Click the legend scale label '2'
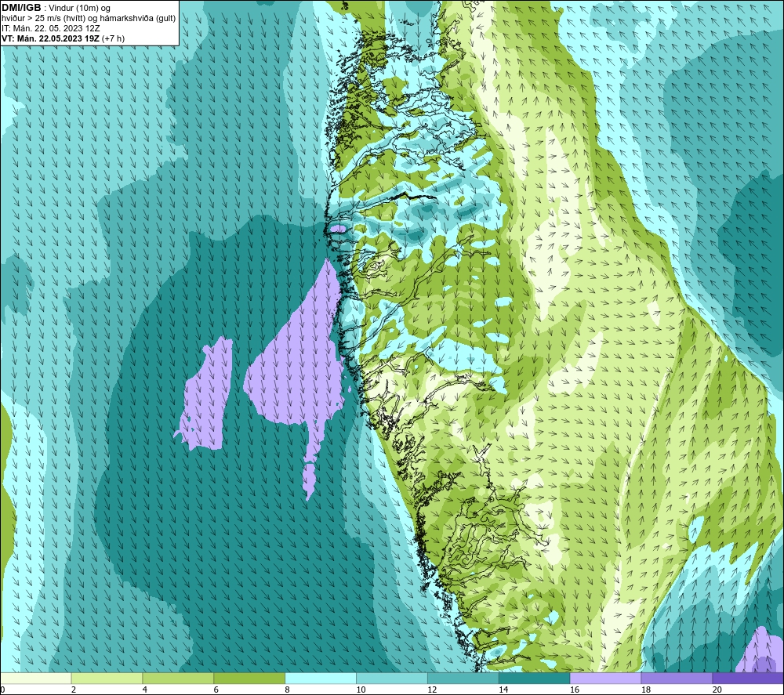Image resolution: width=784 pixels, height=695 pixels. pyautogui.click(x=74, y=690)
